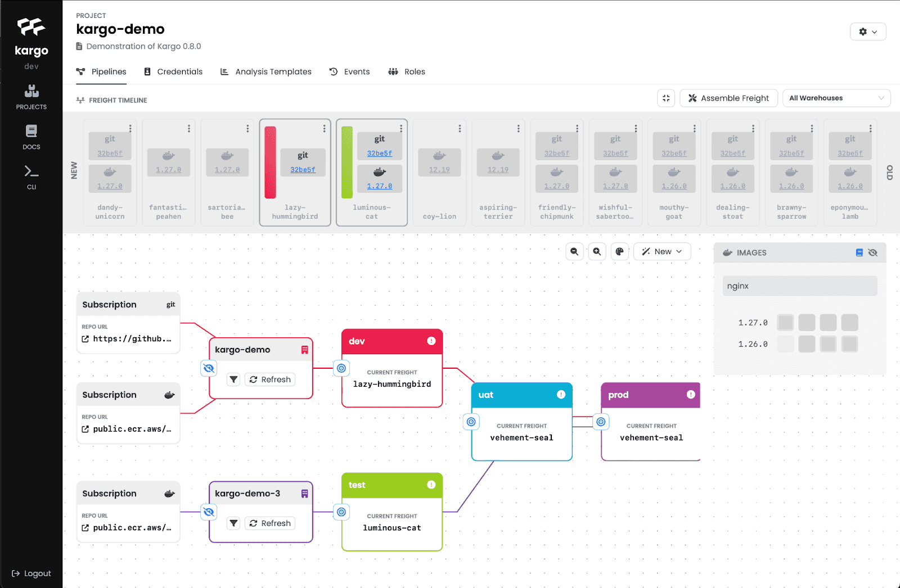Open the GitHub repo URL external link icon
Viewport: 900px width, 588px height.
click(x=85, y=339)
